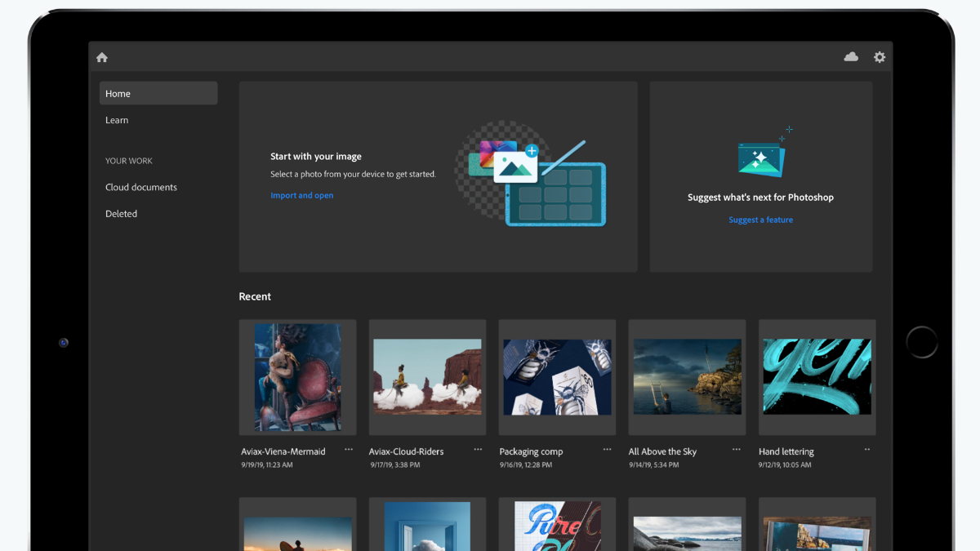
Task: Open the All Above the Sky document
Action: click(687, 376)
